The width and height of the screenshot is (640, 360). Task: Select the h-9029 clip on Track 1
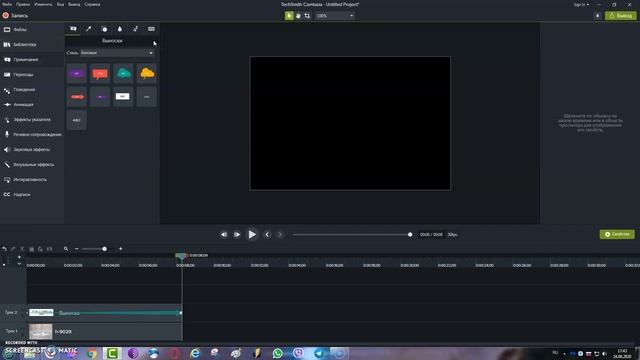104,332
